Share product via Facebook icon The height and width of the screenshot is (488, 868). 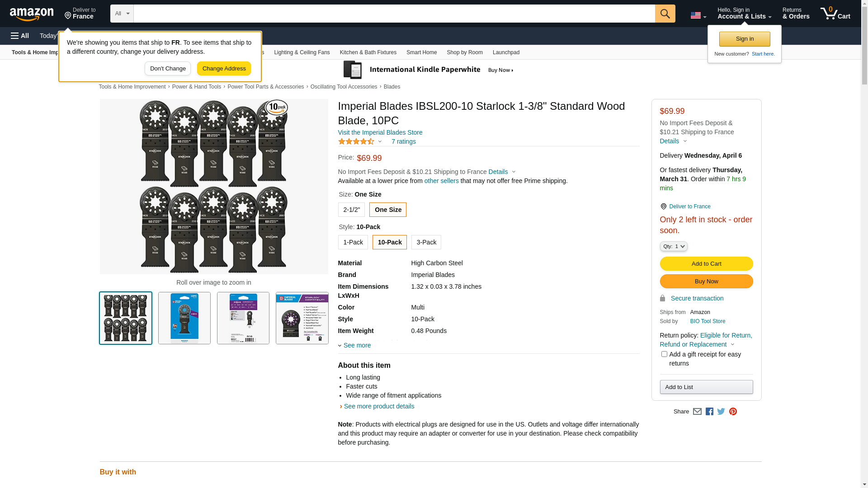tap(709, 412)
